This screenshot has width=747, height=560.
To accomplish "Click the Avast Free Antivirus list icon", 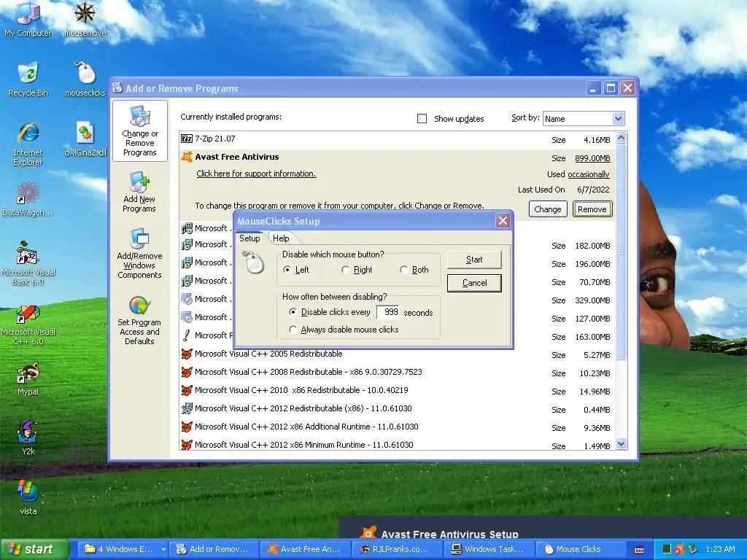I will click(x=187, y=157).
